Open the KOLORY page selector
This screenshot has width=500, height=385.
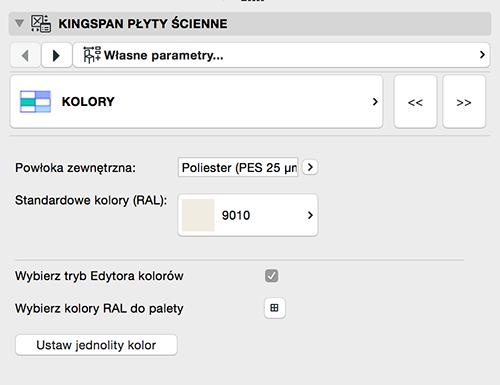click(x=196, y=102)
